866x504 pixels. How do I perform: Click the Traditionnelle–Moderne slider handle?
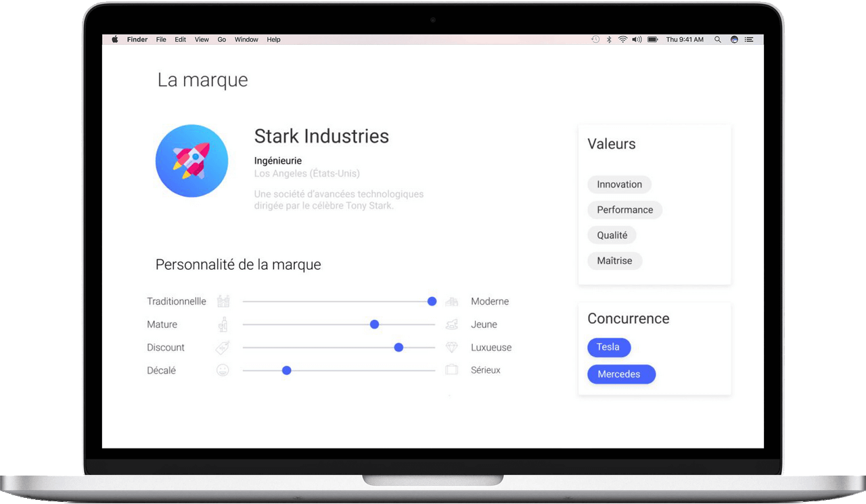tap(432, 301)
